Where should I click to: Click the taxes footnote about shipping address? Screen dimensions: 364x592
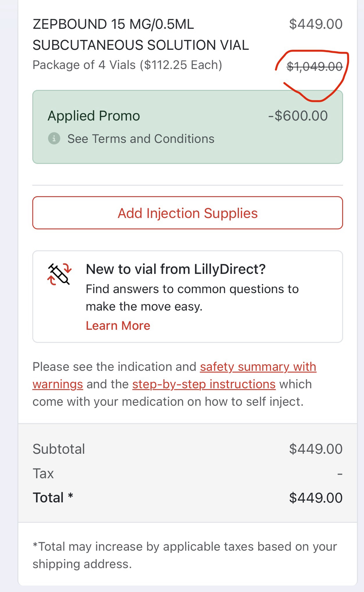coord(184,555)
